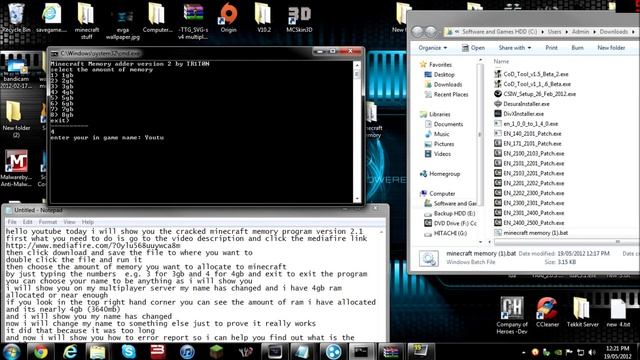Select Videos under Libraries
640x360 pixels.
438,154
